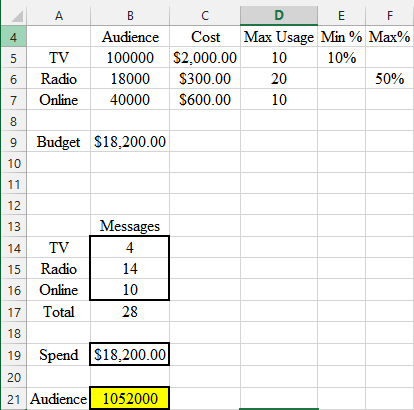Select column E header
The height and width of the screenshot is (410, 414).
coord(341,16)
